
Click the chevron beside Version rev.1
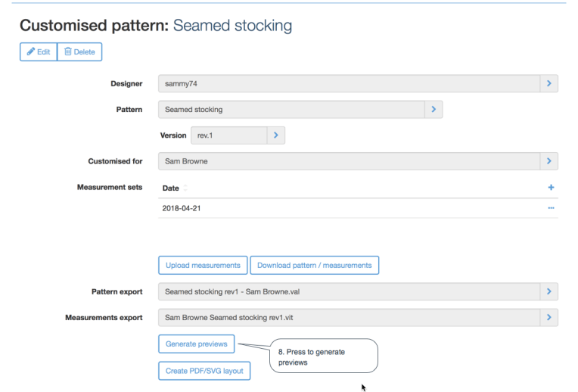pos(275,135)
